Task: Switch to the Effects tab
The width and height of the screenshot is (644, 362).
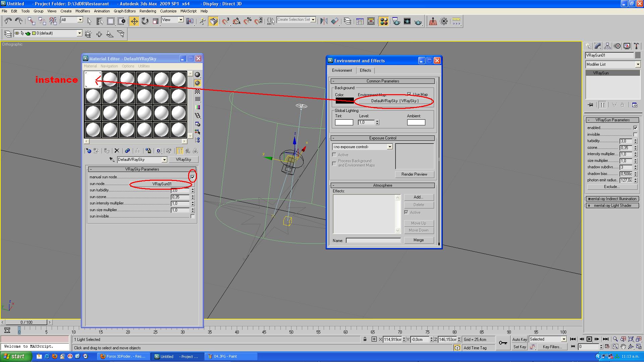Action: [365, 70]
